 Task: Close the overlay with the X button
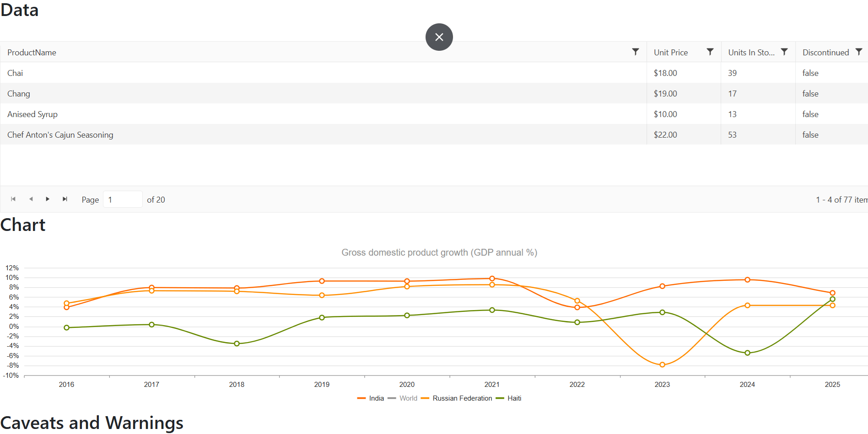pos(439,37)
